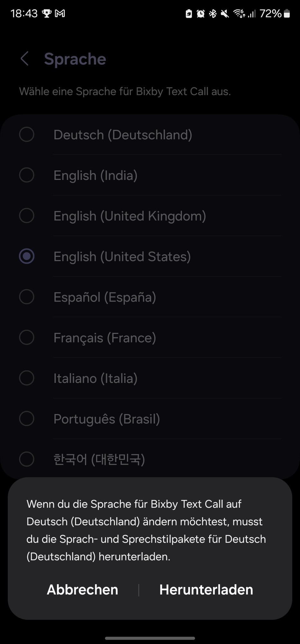Tap the Wi-Fi signal status icon
This screenshot has width=300, height=644.
240,14
